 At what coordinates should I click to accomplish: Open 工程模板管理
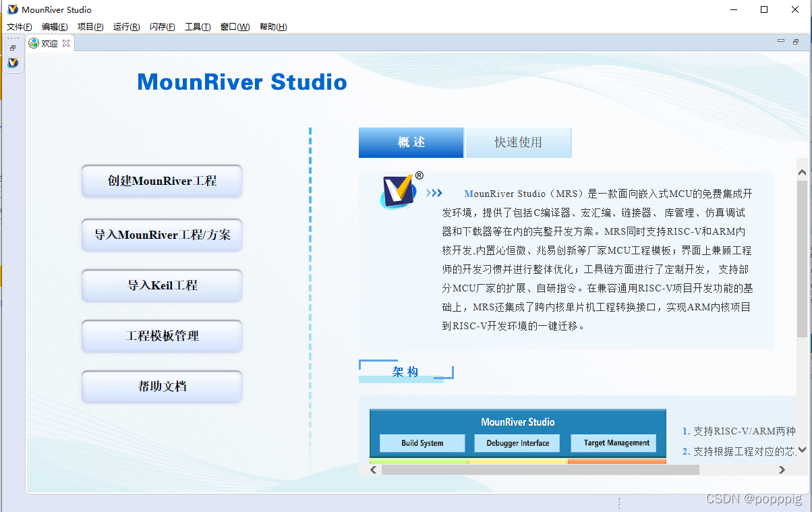pos(162,336)
